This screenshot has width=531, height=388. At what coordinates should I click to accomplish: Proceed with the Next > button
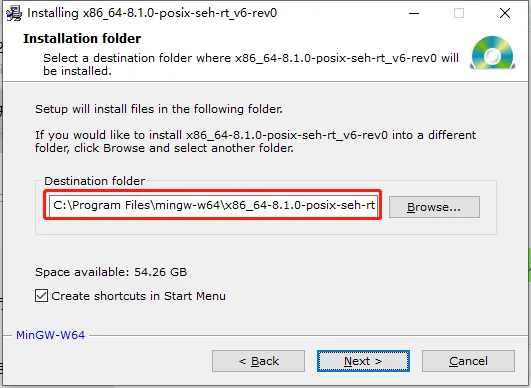click(363, 361)
